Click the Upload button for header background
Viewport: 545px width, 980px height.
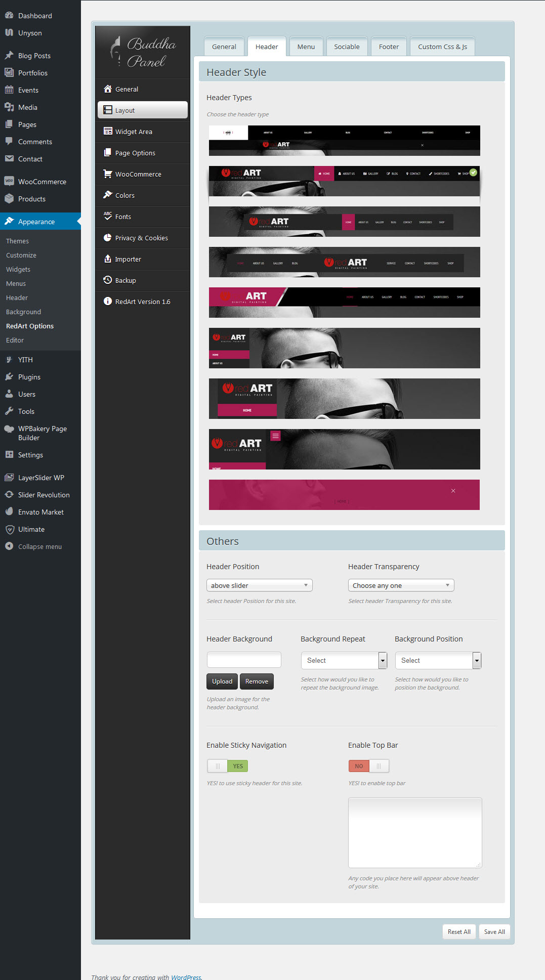point(222,681)
